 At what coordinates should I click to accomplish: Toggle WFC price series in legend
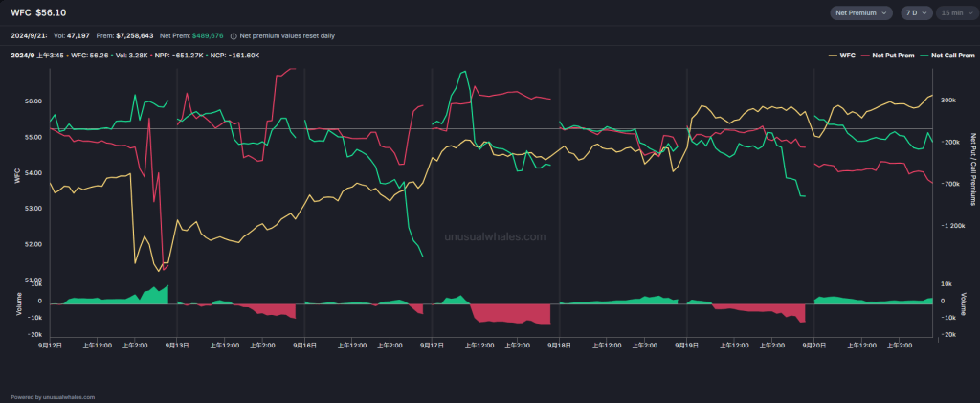tap(847, 56)
